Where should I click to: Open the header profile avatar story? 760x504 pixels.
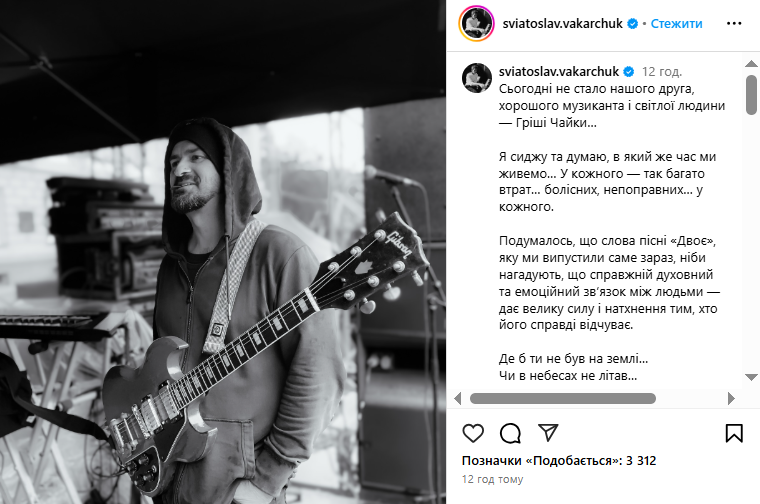(476, 23)
